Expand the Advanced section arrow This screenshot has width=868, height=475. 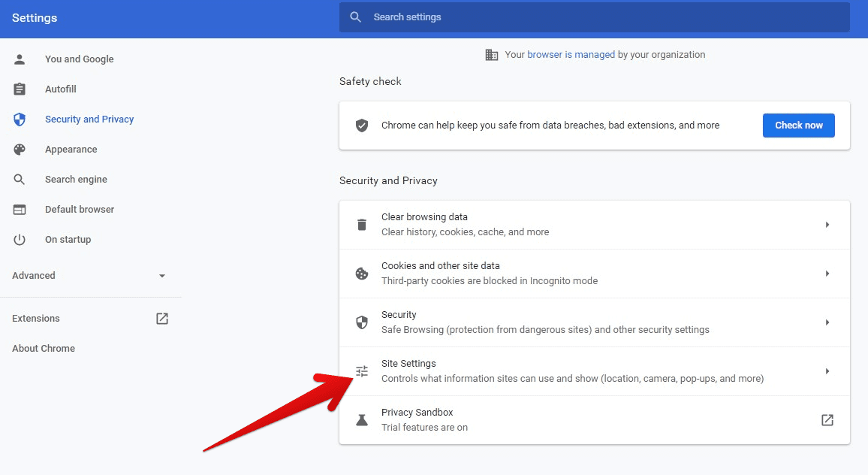pyautogui.click(x=161, y=276)
